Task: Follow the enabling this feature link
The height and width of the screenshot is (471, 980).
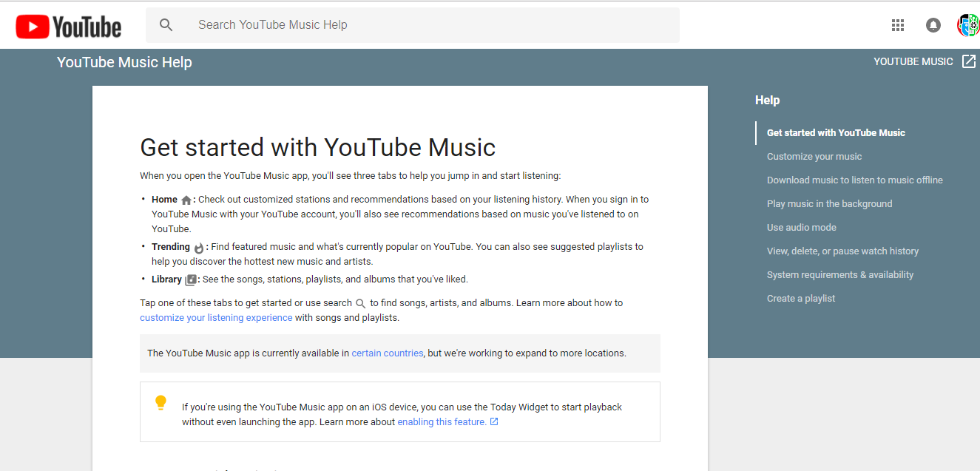Action: point(442,422)
